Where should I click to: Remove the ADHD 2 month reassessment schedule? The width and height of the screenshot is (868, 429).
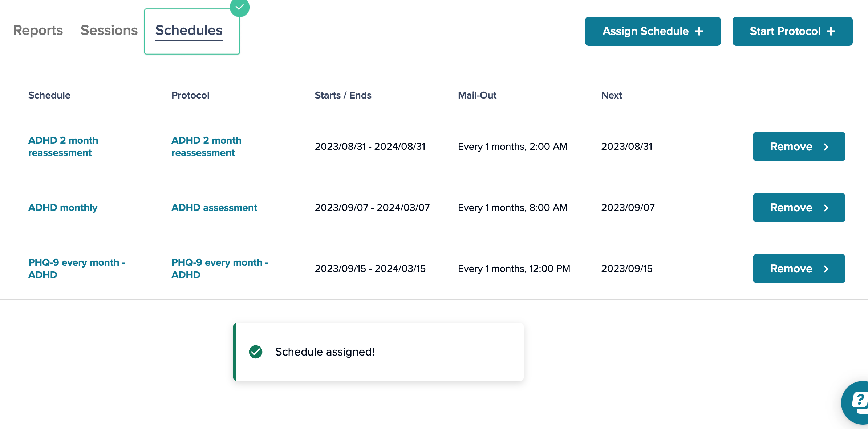click(799, 147)
